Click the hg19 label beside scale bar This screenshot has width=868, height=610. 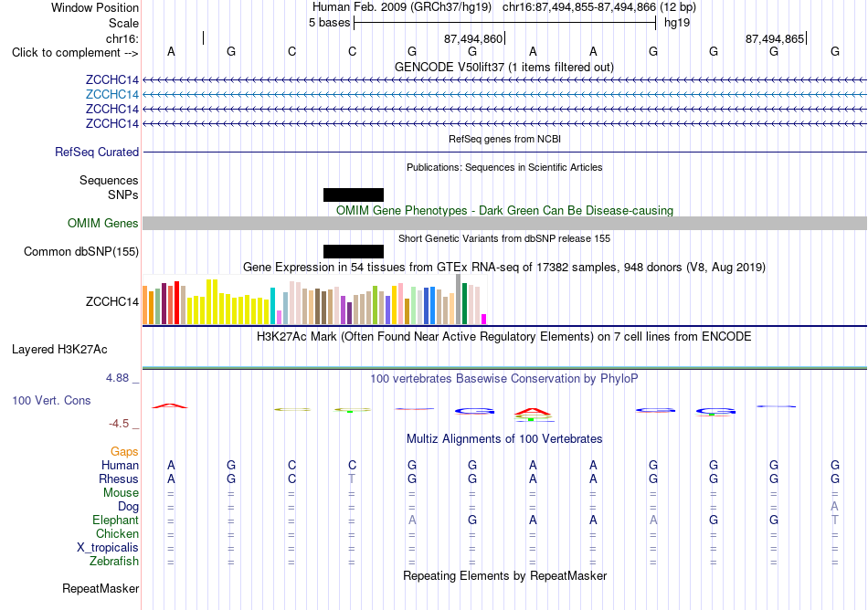(x=677, y=23)
